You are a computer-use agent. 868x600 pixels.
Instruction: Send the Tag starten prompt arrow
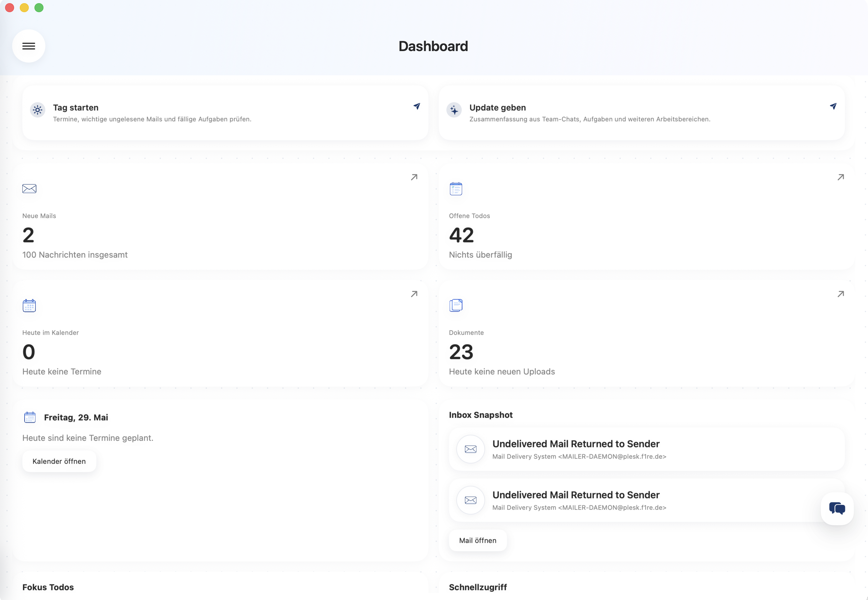pyautogui.click(x=417, y=106)
